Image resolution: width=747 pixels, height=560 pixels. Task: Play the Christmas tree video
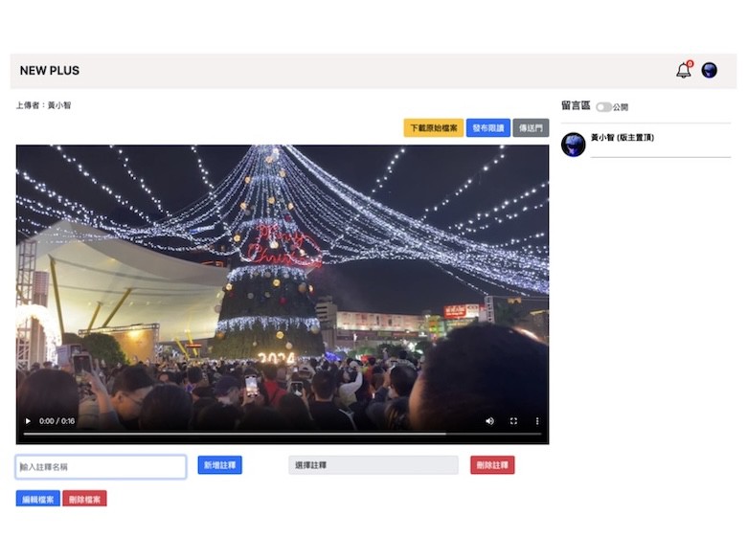coord(28,421)
